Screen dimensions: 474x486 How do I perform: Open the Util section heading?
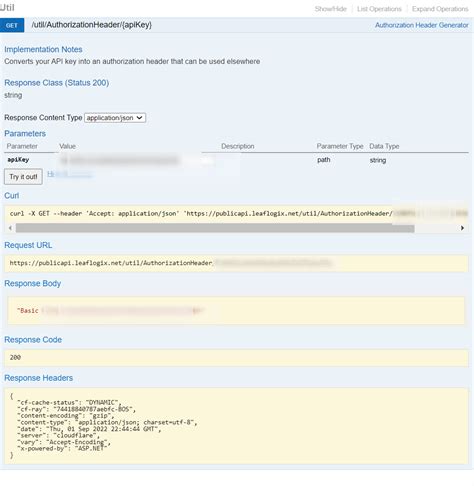[x=7, y=7]
